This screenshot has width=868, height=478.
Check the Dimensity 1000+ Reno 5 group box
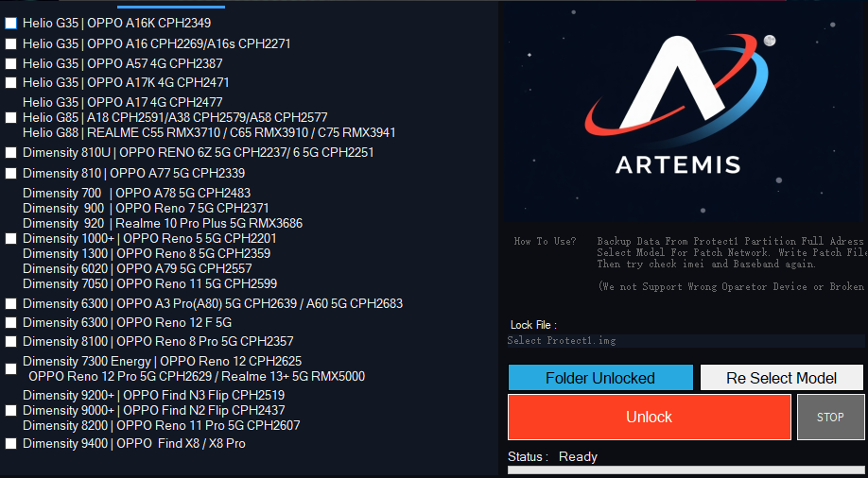tap(10, 238)
